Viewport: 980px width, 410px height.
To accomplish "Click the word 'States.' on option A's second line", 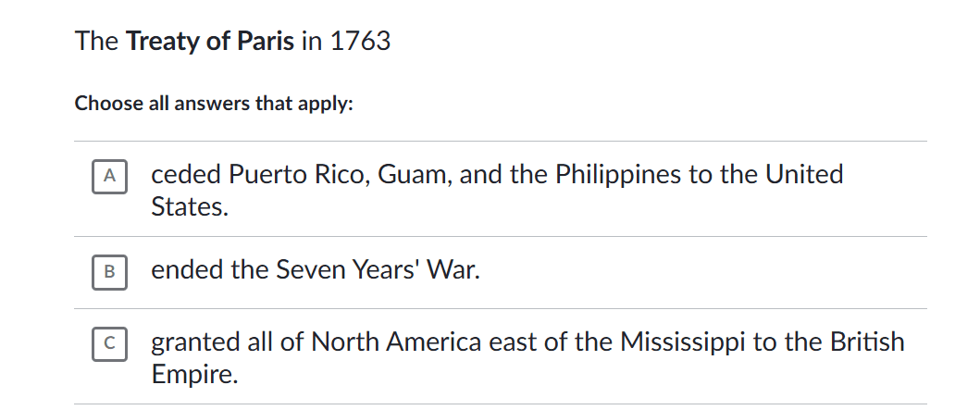I will (x=189, y=206).
